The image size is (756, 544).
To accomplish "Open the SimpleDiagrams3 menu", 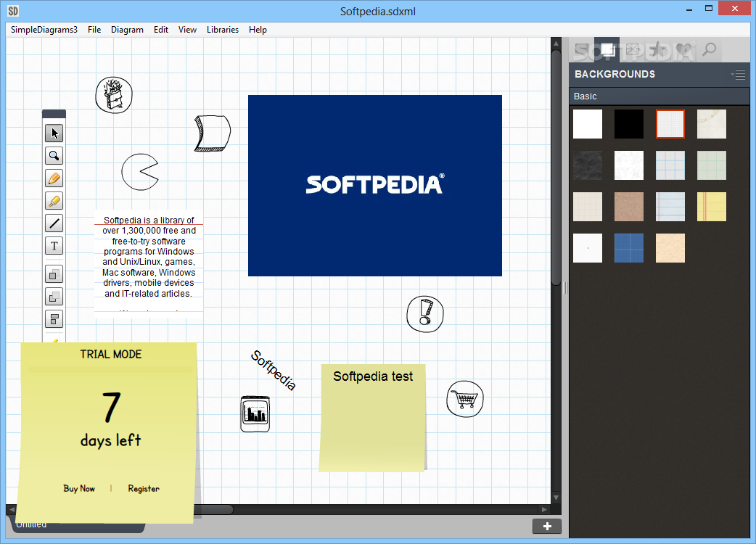I will pos(44,30).
